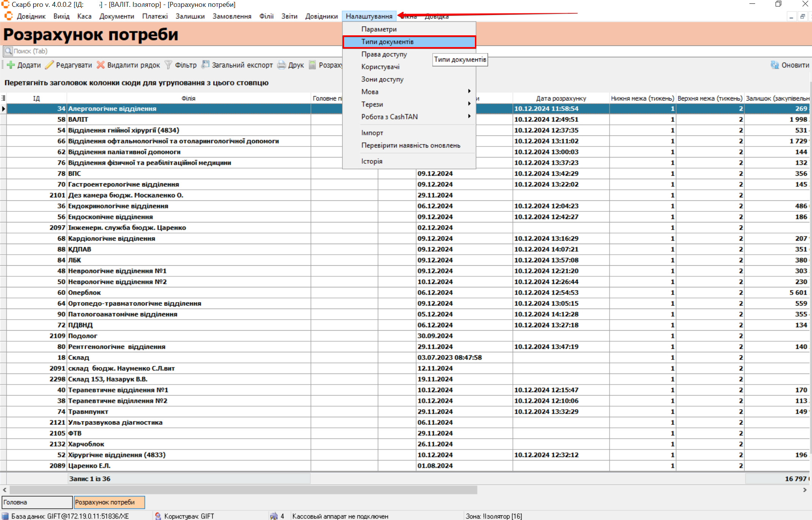Click the Оновити refresh icon
Screen dimensions: 812x520
click(x=774, y=65)
